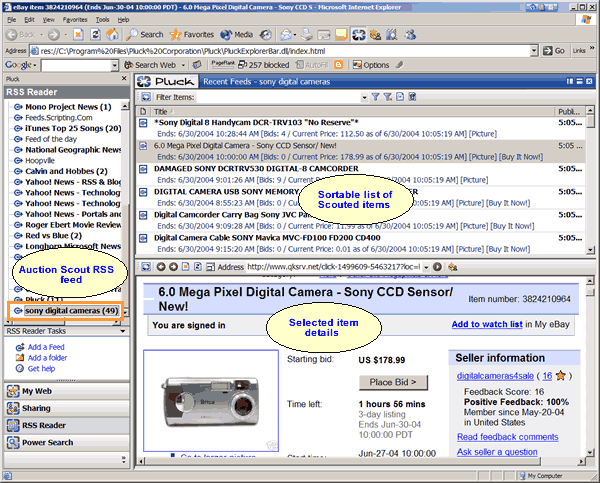This screenshot has width=600, height=483.
Task: Select the Sony Digital 8 Handycam DCR-TRV103 item
Action: coord(360,128)
